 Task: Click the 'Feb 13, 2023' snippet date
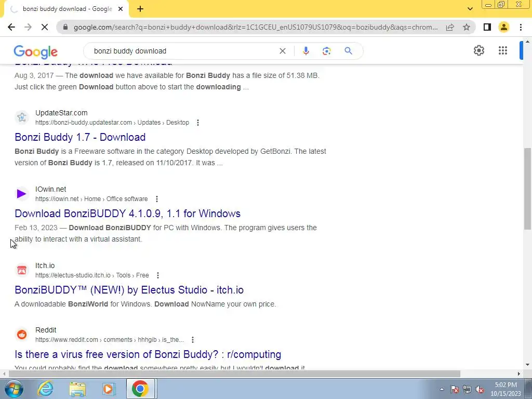point(36,228)
